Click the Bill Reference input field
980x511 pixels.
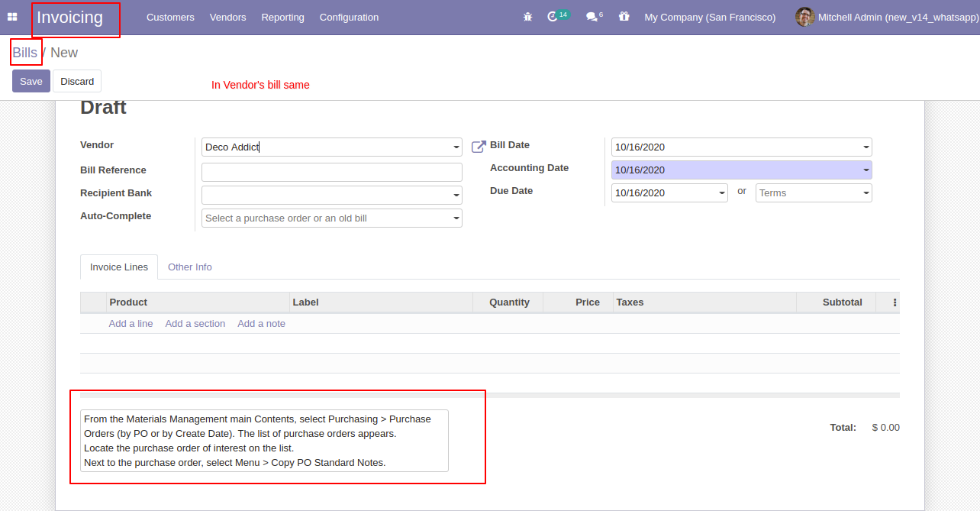coord(332,172)
